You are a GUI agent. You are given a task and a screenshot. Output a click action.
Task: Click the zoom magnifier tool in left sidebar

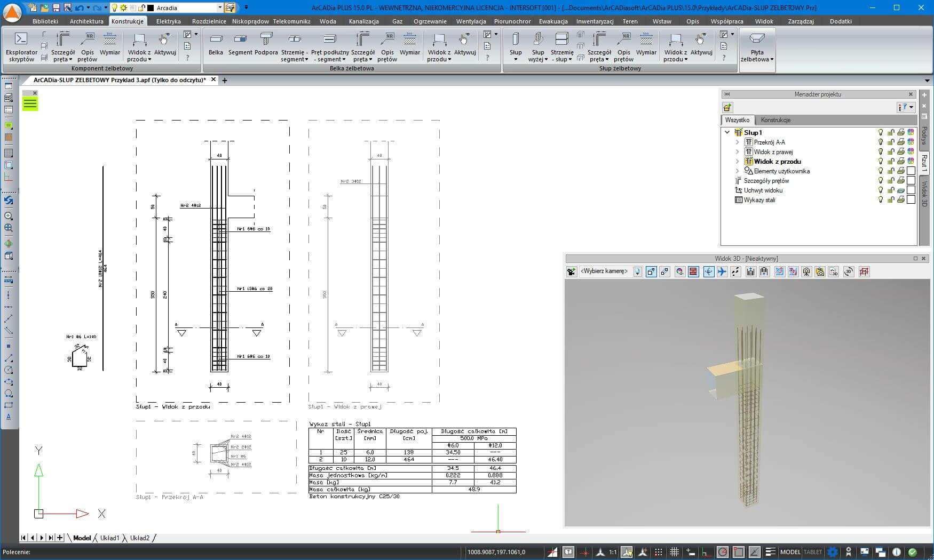[x=9, y=216]
